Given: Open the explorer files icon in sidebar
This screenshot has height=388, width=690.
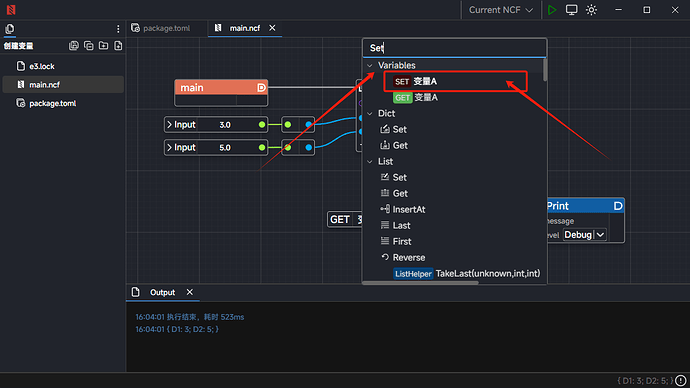Looking at the screenshot, I should [10, 29].
